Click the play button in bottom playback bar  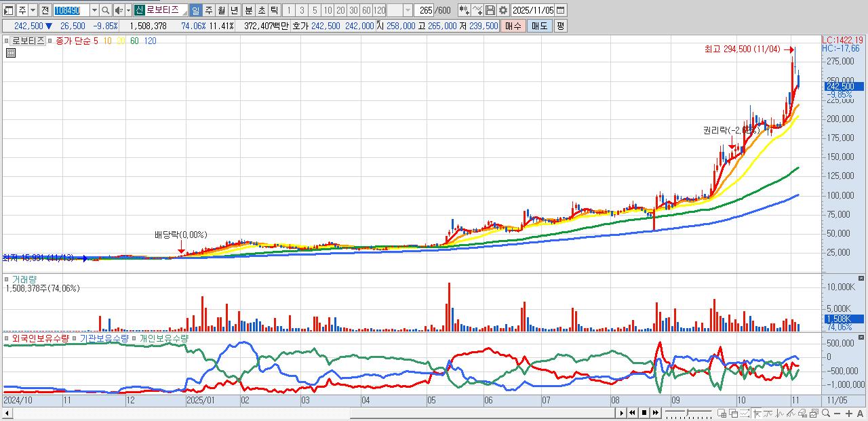[621, 413]
